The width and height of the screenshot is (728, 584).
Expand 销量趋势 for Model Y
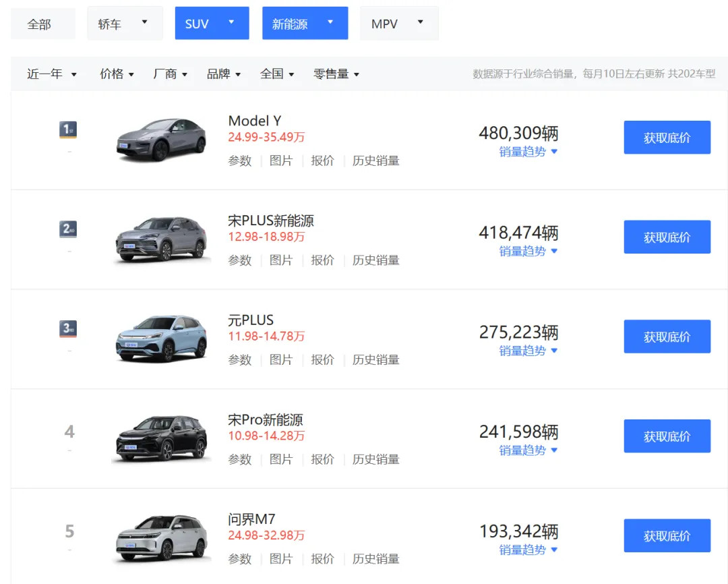pos(528,152)
